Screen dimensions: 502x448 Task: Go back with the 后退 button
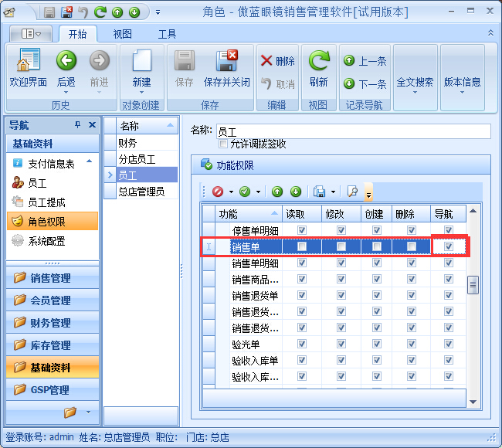point(66,71)
